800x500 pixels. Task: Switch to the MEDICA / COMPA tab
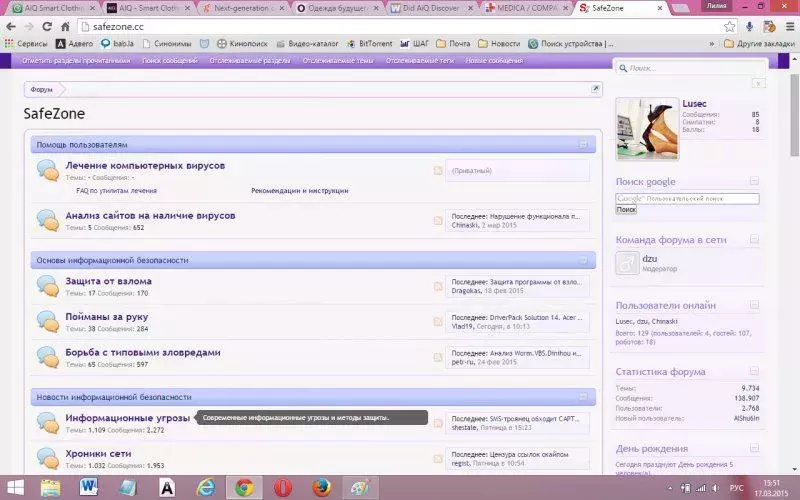pyautogui.click(x=527, y=8)
